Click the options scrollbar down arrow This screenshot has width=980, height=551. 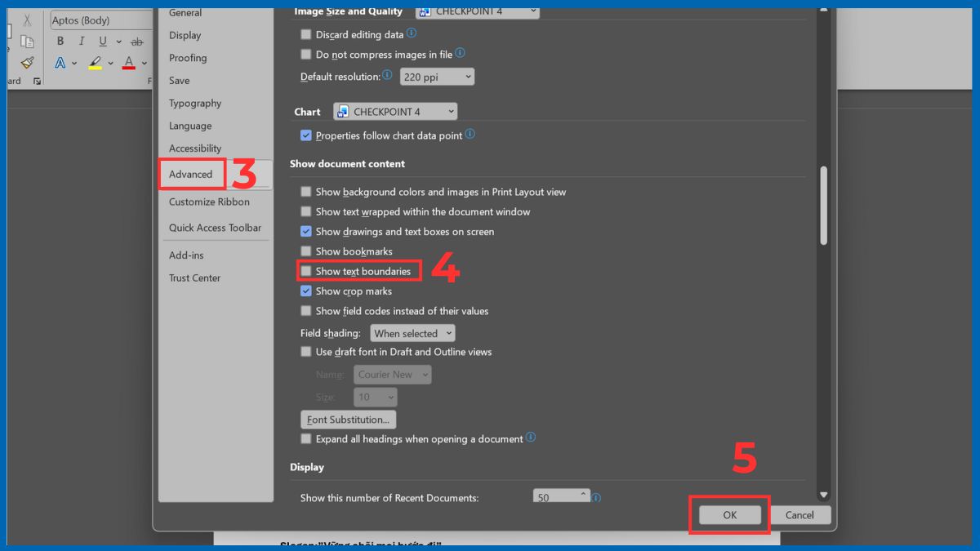(x=823, y=495)
